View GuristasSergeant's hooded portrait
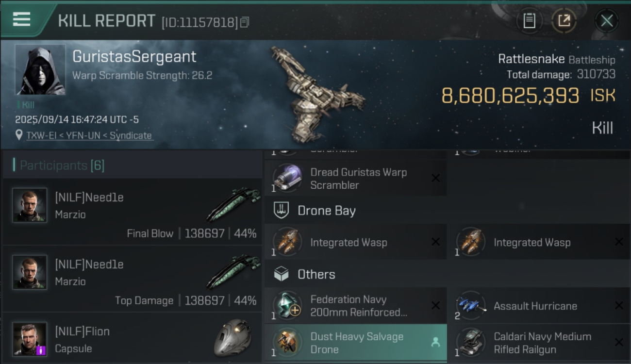The width and height of the screenshot is (631, 364). click(x=40, y=70)
